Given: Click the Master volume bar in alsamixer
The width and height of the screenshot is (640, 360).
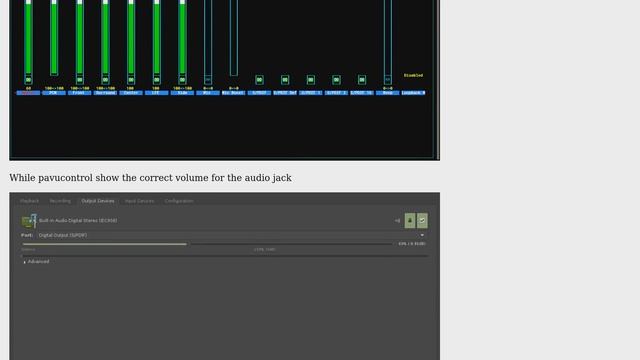Looking at the screenshot, I should coord(28,38).
